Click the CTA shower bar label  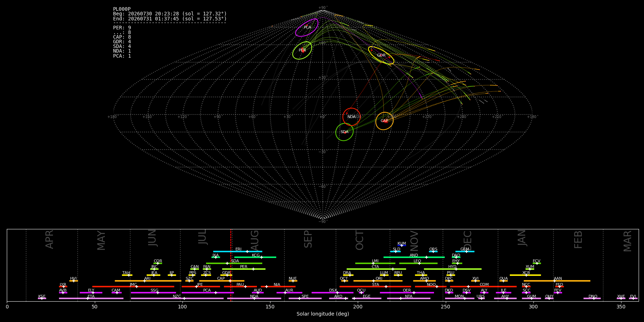click(375, 267)
